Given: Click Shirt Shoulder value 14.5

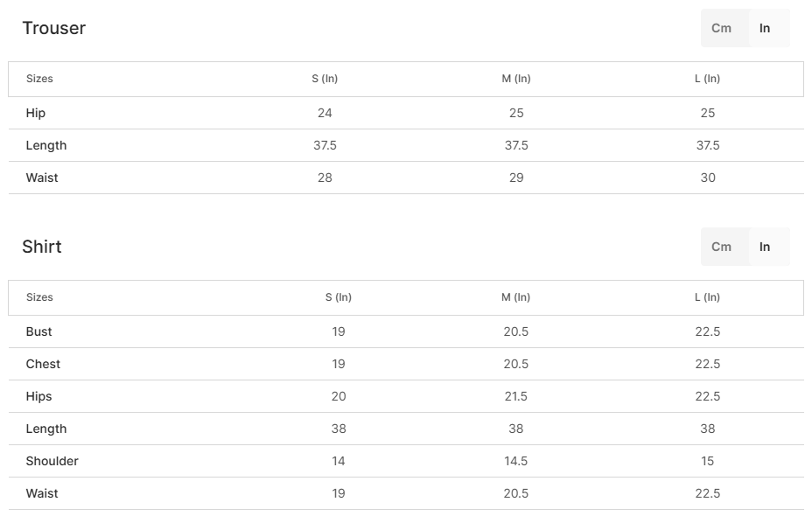Looking at the screenshot, I should click(x=516, y=461).
